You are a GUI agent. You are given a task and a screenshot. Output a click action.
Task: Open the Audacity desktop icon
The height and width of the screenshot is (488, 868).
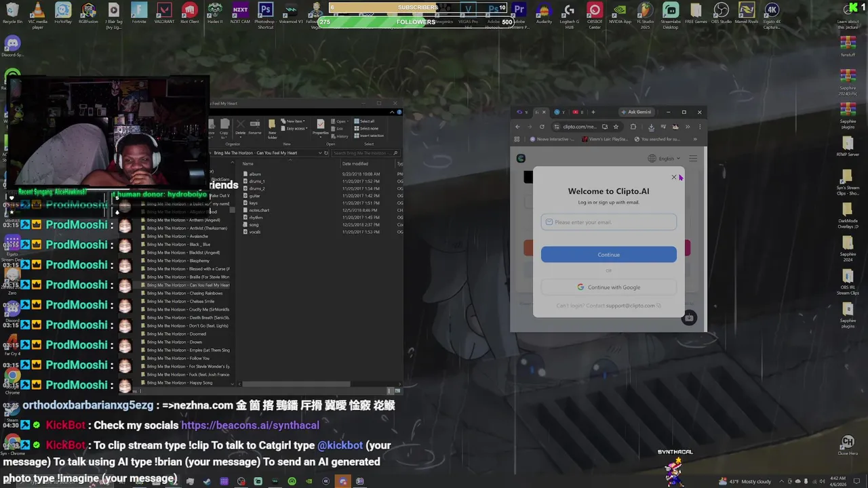point(544,14)
